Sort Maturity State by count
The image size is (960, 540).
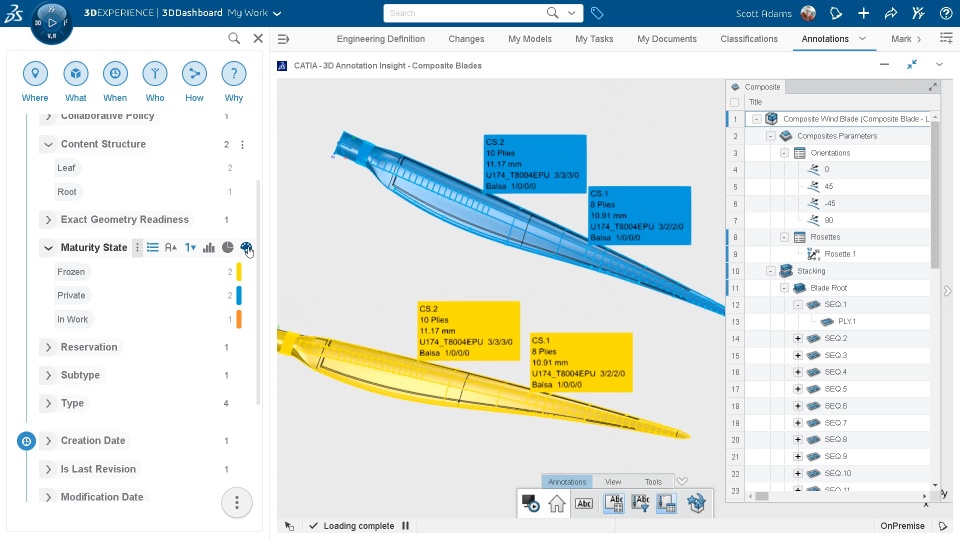pyautogui.click(x=190, y=247)
